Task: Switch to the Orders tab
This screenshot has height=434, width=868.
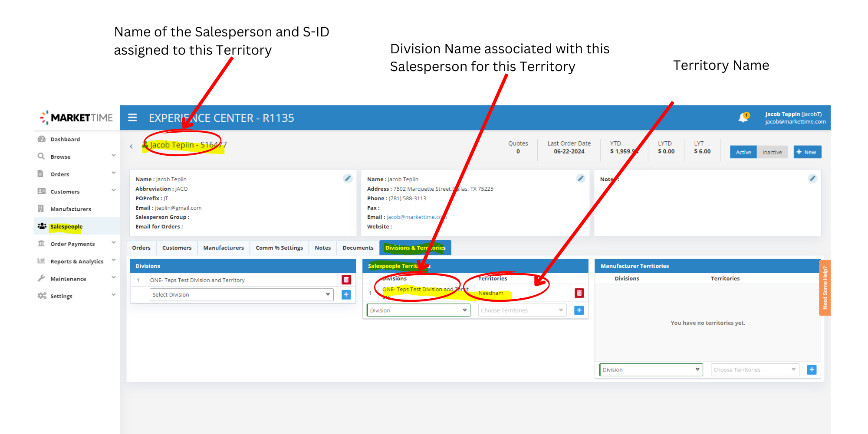Action: coord(141,248)
